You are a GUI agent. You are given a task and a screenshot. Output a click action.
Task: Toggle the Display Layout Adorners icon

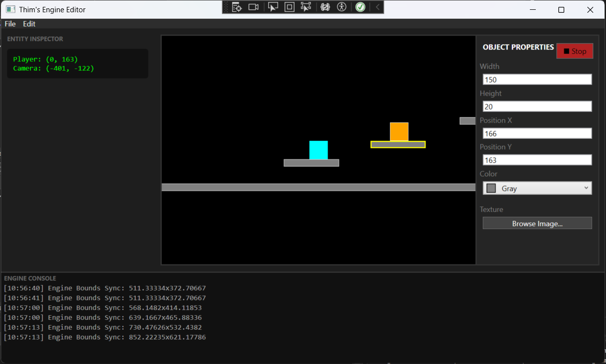click(289, 7)
